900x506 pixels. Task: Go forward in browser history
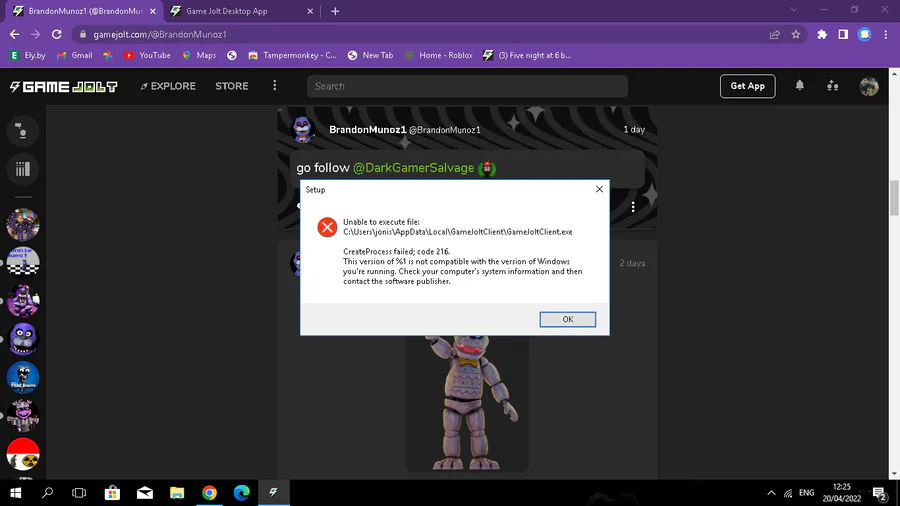tap(36, 34)
